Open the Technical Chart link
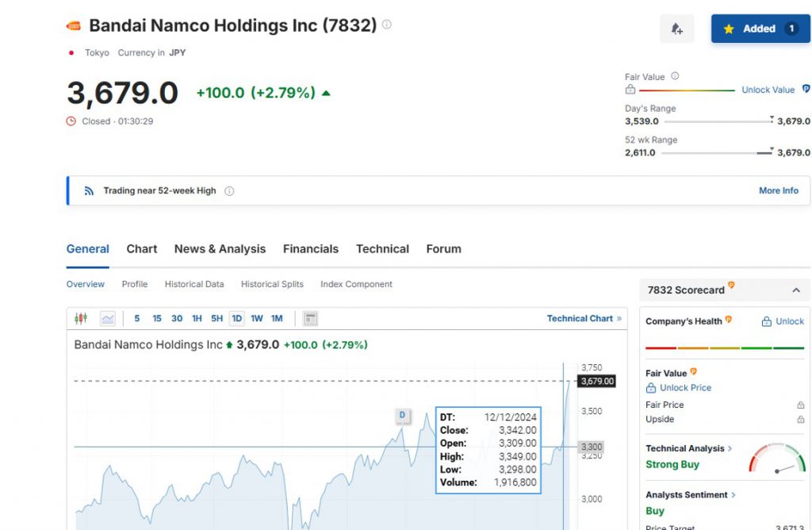 click(x=584, y=319)
